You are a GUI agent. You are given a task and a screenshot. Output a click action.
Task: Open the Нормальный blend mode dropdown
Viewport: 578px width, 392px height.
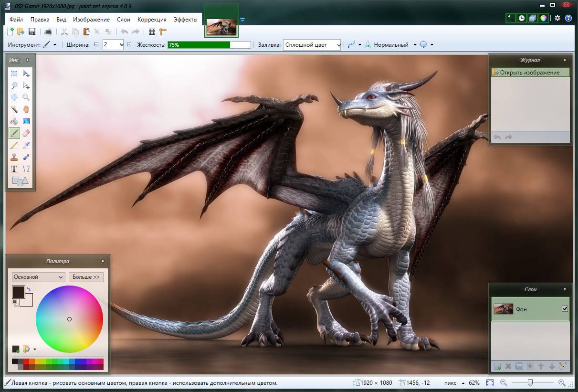click(x=415, y=44)
